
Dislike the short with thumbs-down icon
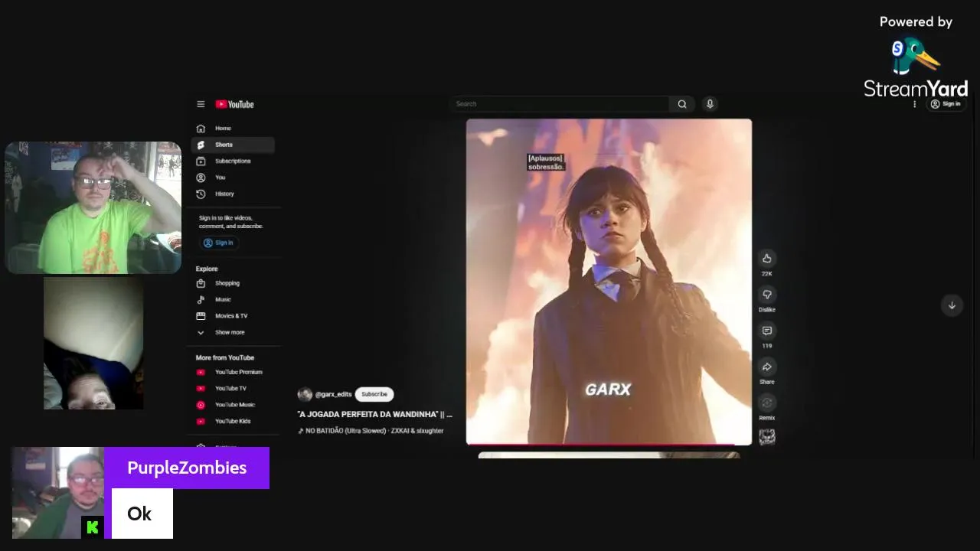pos(766,295)
